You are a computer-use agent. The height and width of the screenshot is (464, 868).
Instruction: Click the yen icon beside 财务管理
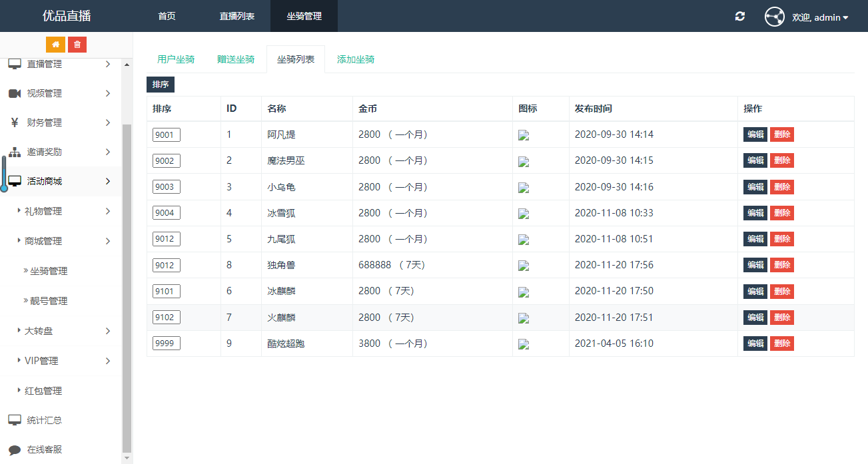15,122
